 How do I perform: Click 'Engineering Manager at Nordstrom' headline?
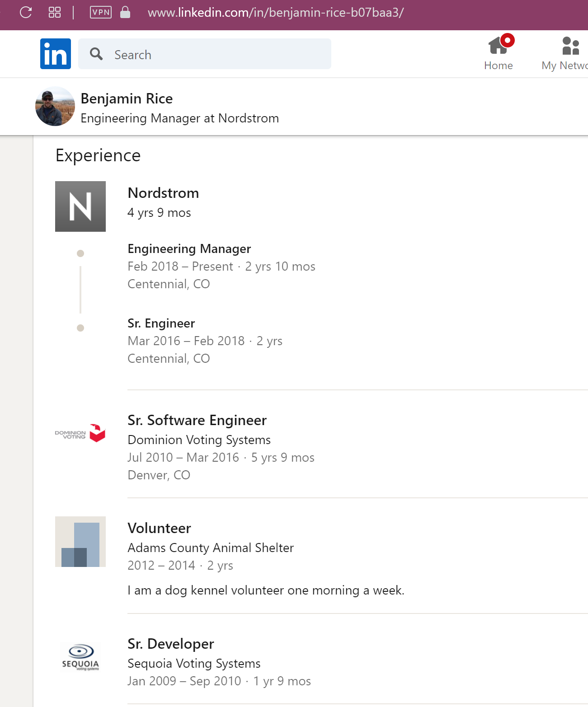tap(180, 118)
